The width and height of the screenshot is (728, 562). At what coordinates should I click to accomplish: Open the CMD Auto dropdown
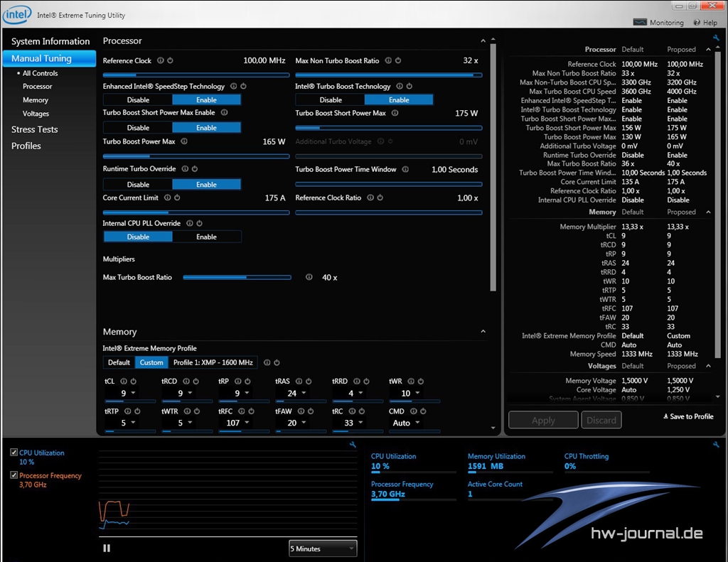pos(417,423)
